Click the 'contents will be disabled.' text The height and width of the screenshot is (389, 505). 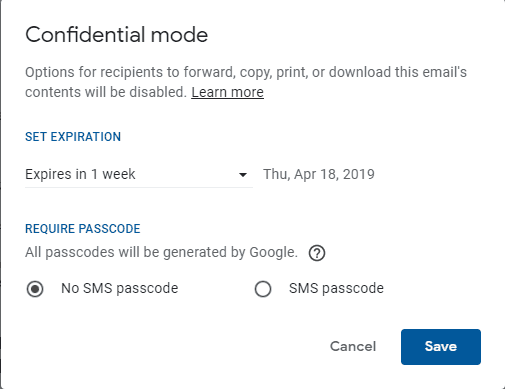[x=106, y=92]
